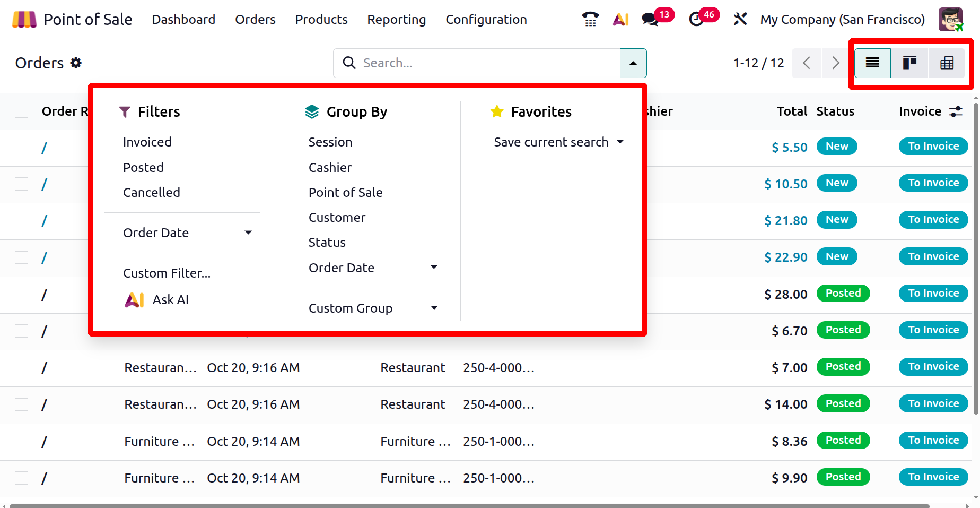The image size is (980, 508).
Task: Open the Reporting menu
Action: pyautogui.click(x=396, y=20)
